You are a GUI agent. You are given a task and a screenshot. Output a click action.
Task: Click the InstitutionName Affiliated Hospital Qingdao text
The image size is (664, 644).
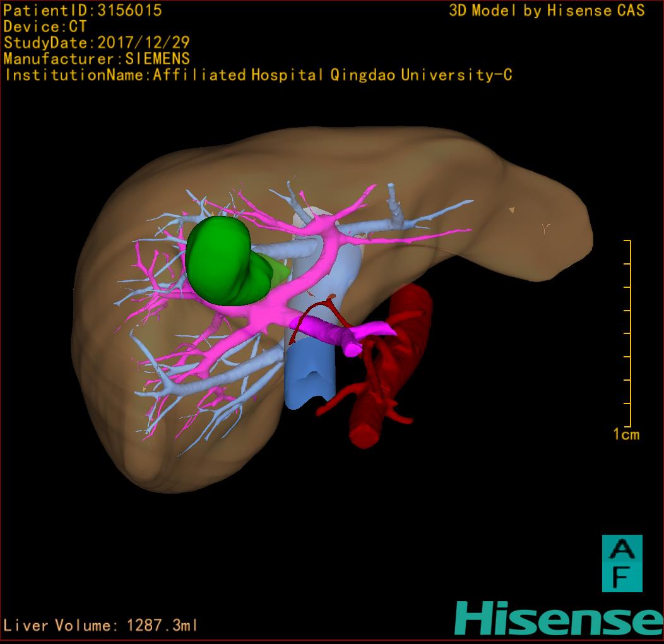(258, 75)
